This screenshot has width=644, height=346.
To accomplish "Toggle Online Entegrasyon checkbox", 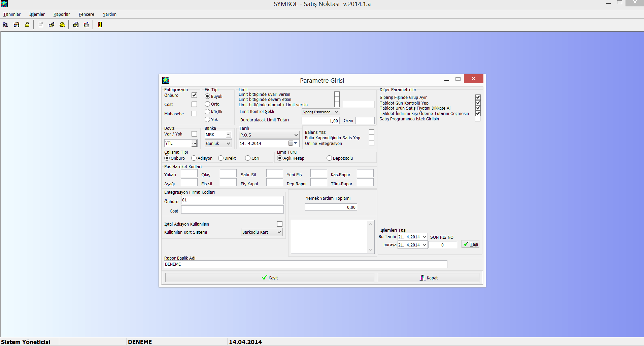I will (x=372, y=143).
